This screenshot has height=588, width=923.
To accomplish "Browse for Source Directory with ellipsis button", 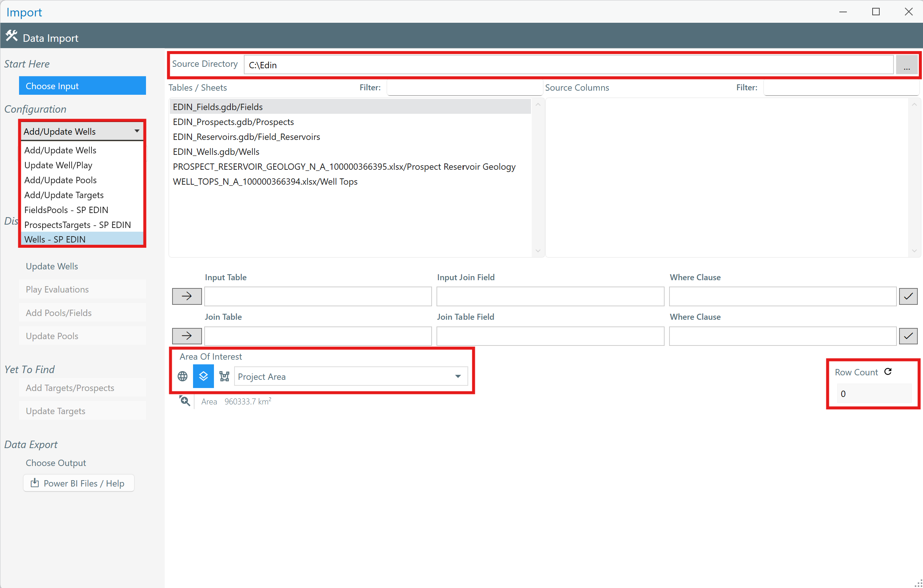I will click(907, 65).
